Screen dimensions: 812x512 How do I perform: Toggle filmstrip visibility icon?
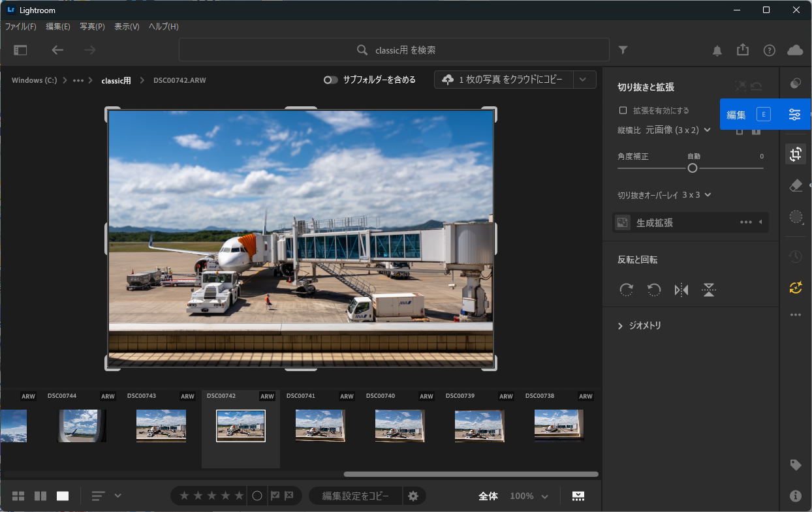(x=578, y=496)
